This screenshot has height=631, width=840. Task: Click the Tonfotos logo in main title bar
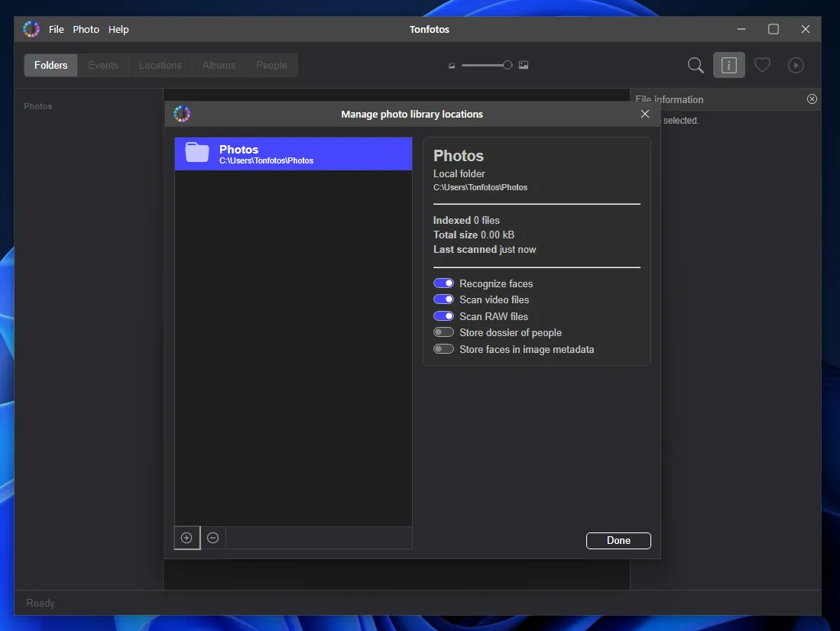31,29
